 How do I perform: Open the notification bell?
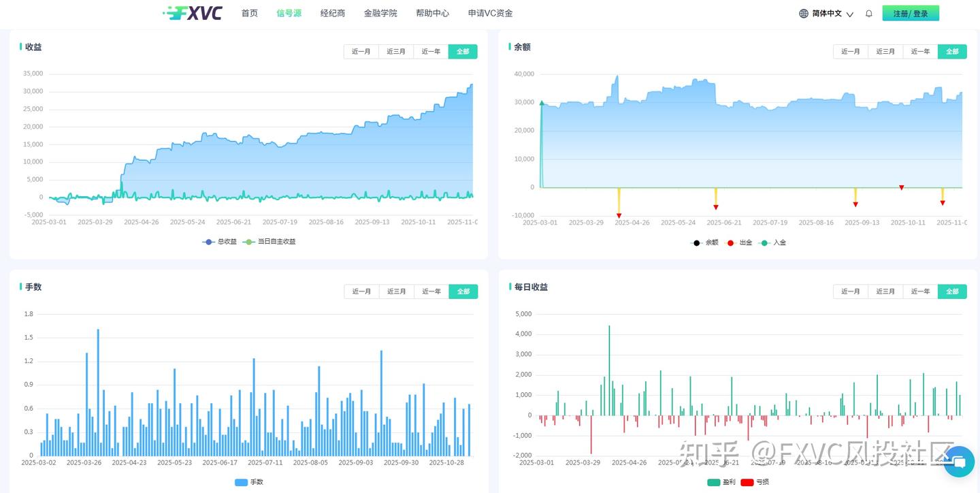[x=869, y=13]
